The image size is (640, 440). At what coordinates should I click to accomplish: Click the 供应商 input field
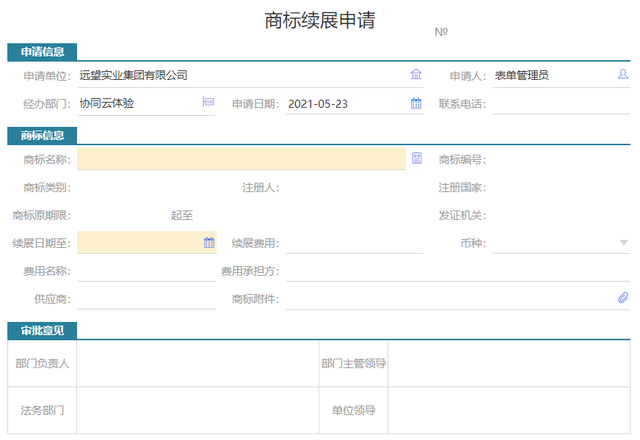146,299
